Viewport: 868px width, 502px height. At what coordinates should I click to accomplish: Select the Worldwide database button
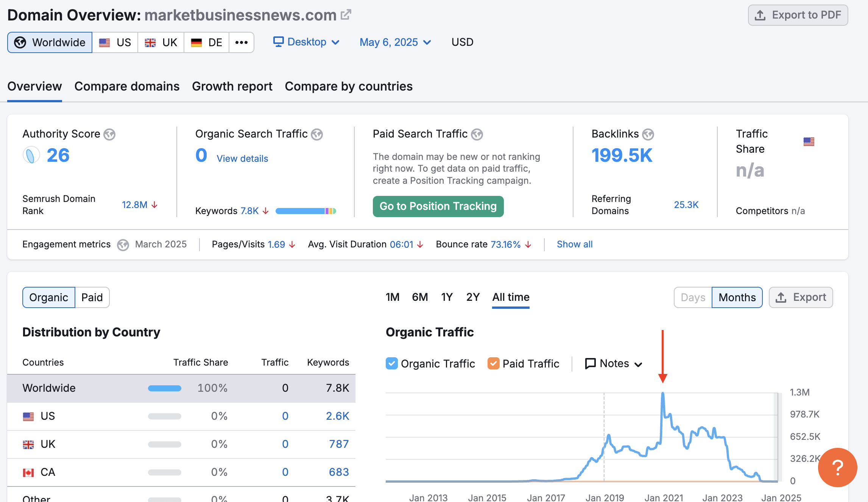pyautogui.click(x=50, y=42)
